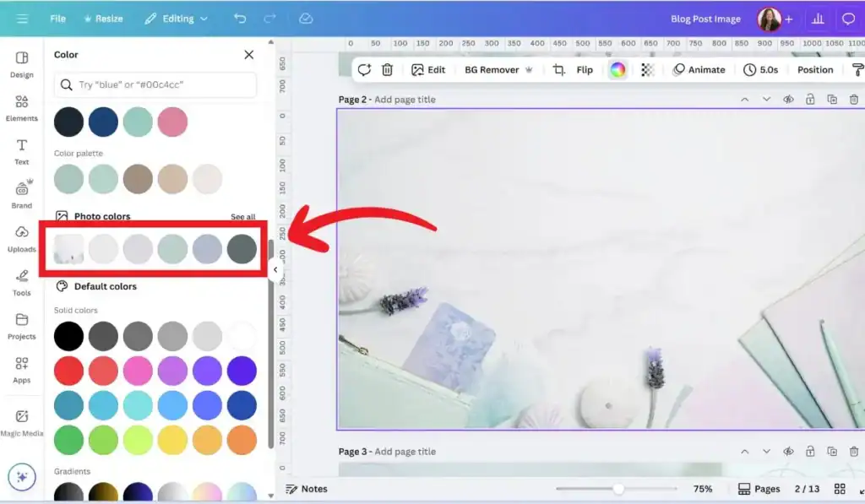Open the Editing mode dropdown
865x504 pixels.
(x=176, y=18)
